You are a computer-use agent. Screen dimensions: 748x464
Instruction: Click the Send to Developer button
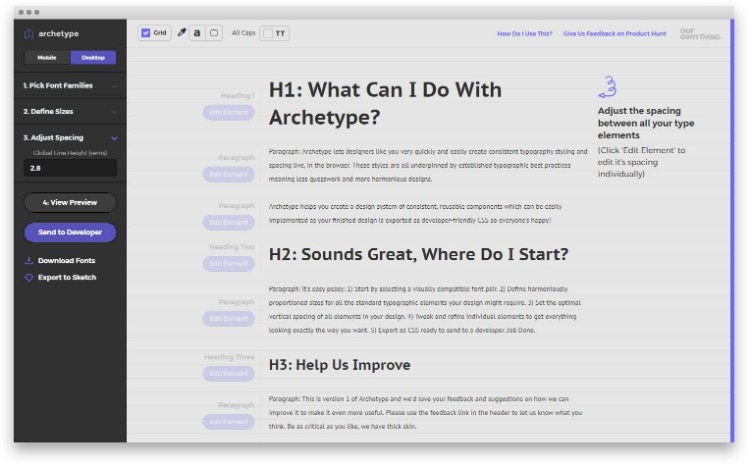70,232
